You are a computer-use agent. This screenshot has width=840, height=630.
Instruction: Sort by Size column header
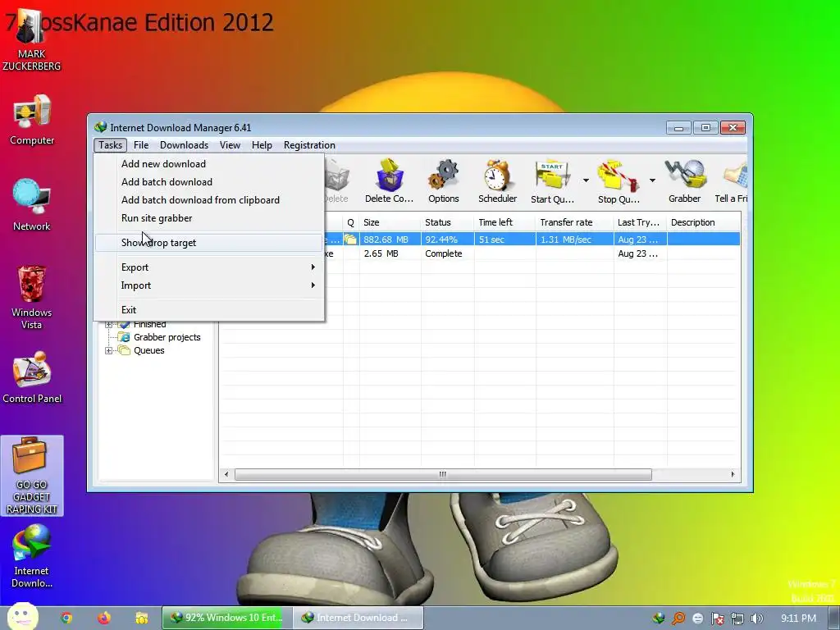click(390, 222)
